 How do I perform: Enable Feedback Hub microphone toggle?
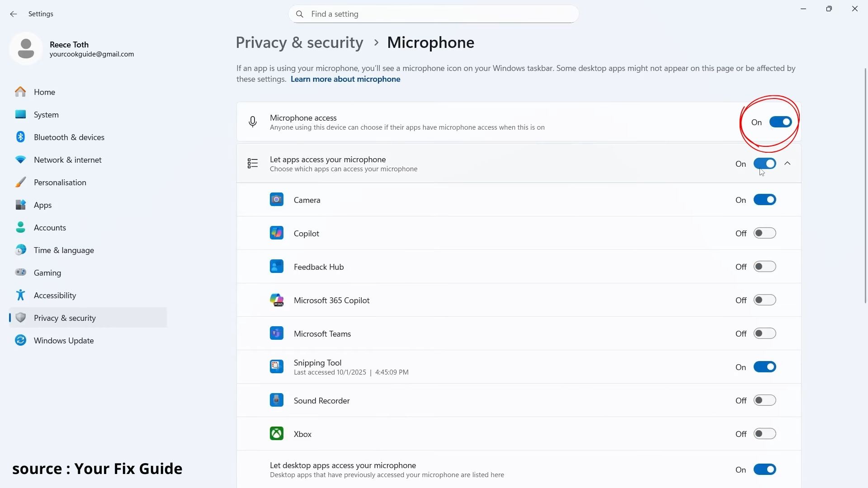765,267
